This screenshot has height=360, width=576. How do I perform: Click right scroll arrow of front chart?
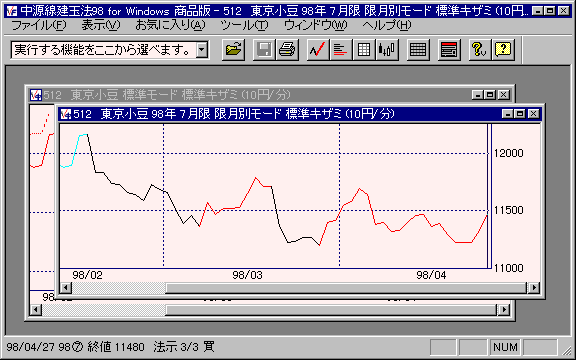pos(533,287)
